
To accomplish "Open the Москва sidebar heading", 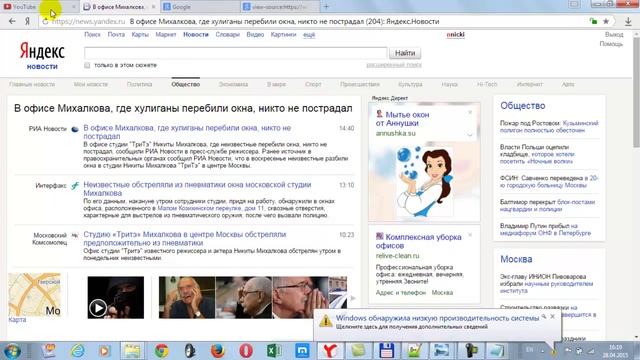I will click(516, 259).
